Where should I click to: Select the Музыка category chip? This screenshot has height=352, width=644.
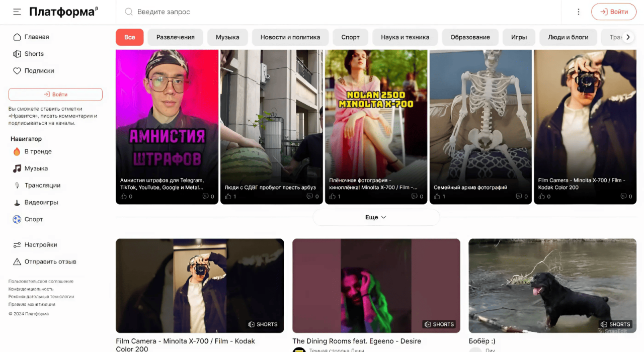227,37
